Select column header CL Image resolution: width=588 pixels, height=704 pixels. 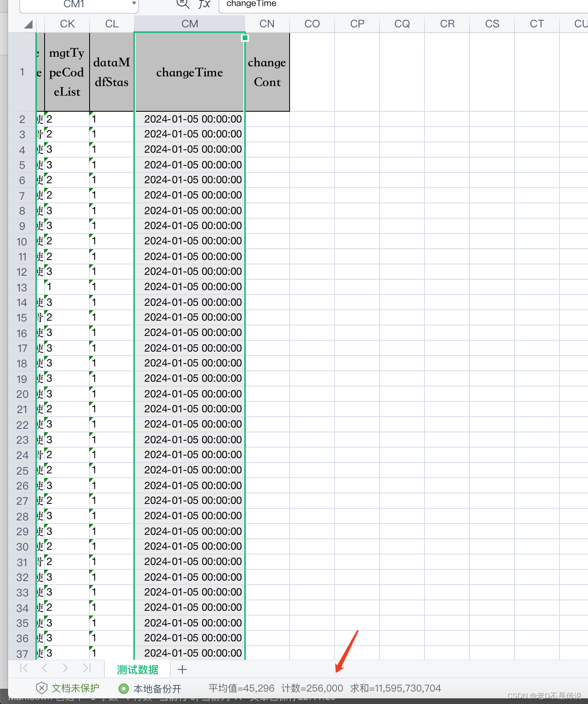point(112,24)
